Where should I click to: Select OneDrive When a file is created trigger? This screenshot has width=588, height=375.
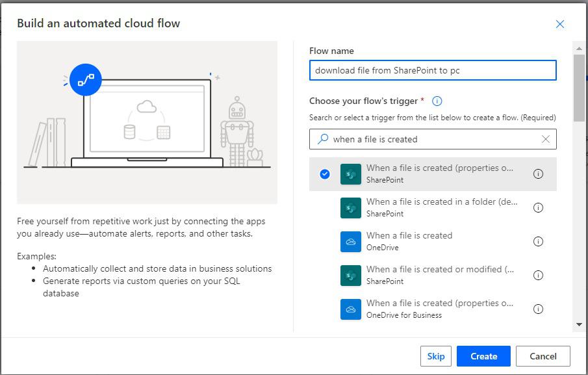click(433, 242)
